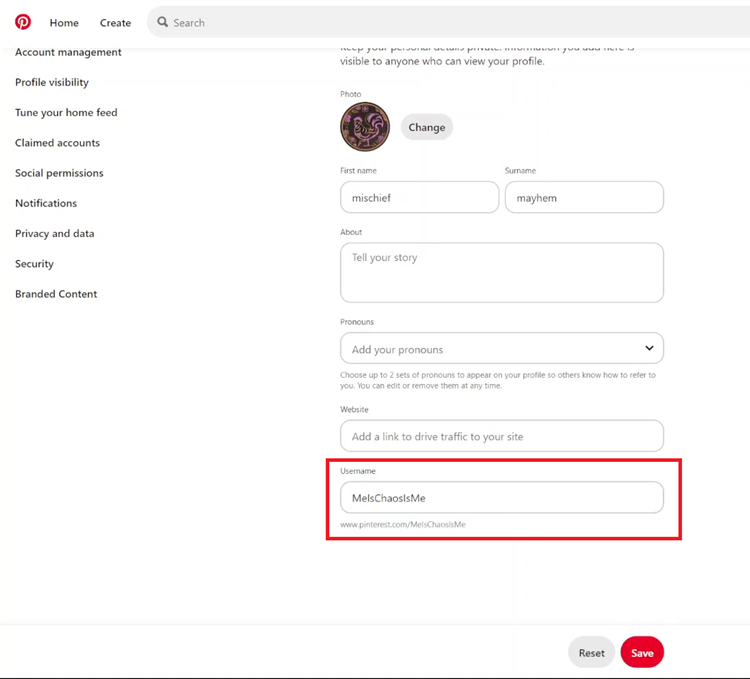Open Privacy and data settings
This screenshot has height=679, width=750.
point(55,233)
